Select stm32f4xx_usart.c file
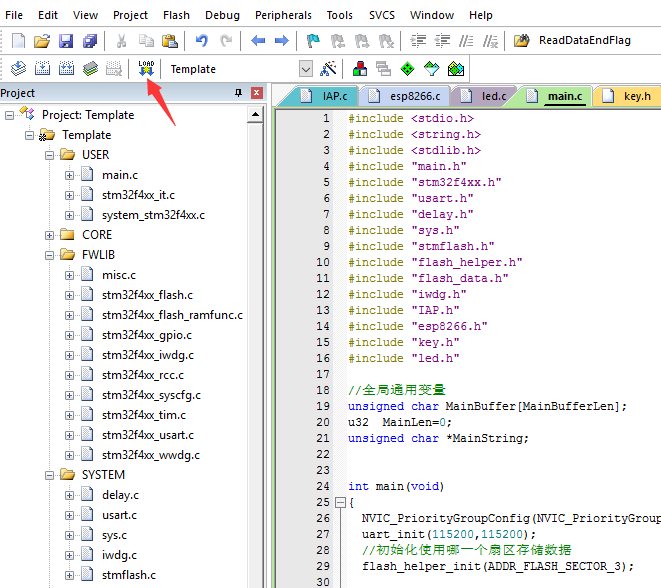The width and height of the screenshot is (661, 588). coord(148,435)
